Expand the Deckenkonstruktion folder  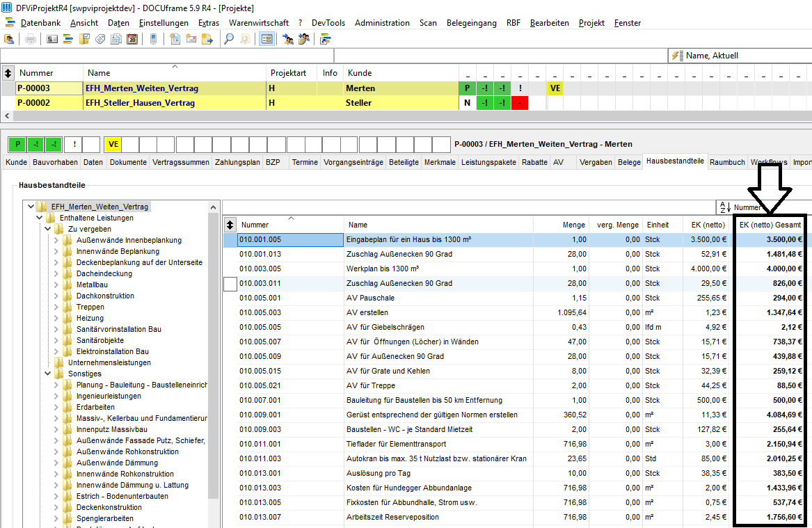pos(56,507)
